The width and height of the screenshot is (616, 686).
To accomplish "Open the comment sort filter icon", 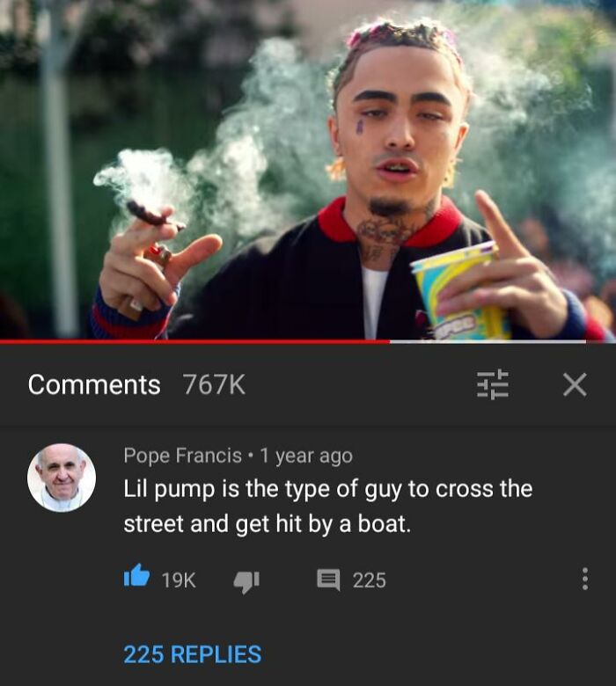I will click(x=492, y=385).
